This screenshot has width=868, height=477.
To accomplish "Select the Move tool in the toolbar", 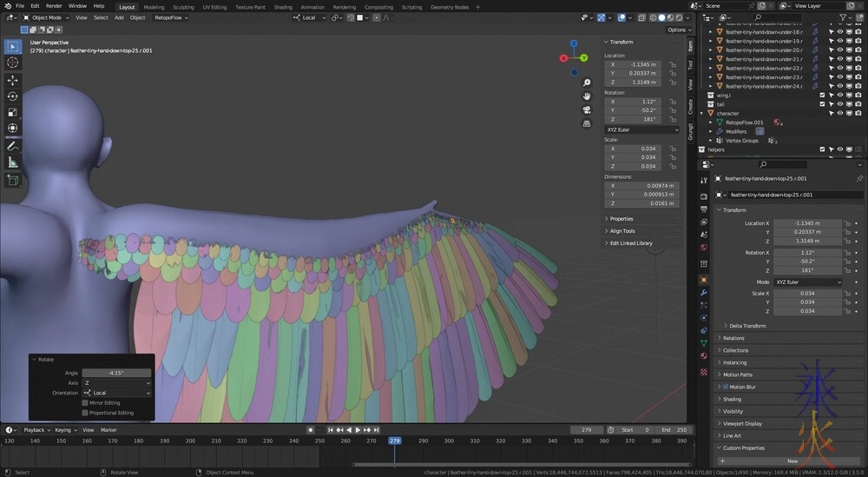I will point(13,80).
